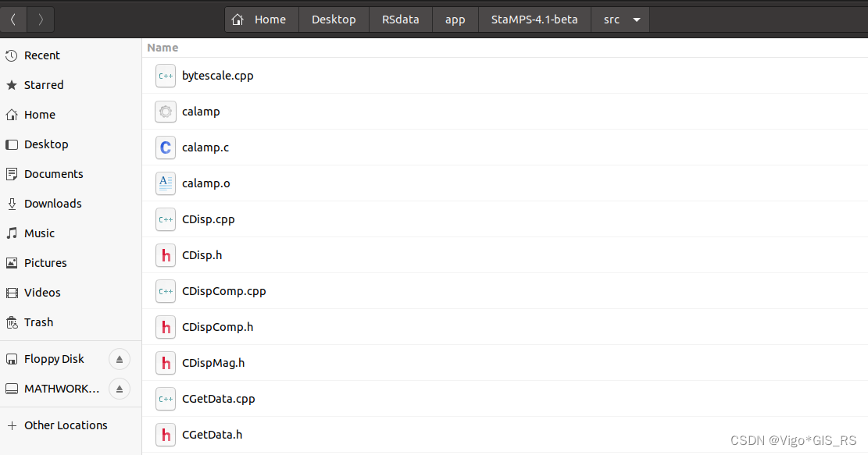Viewport: 868px width, 455px height.
Task: Sort by the Name column header
Action: (x=163, y=48)
